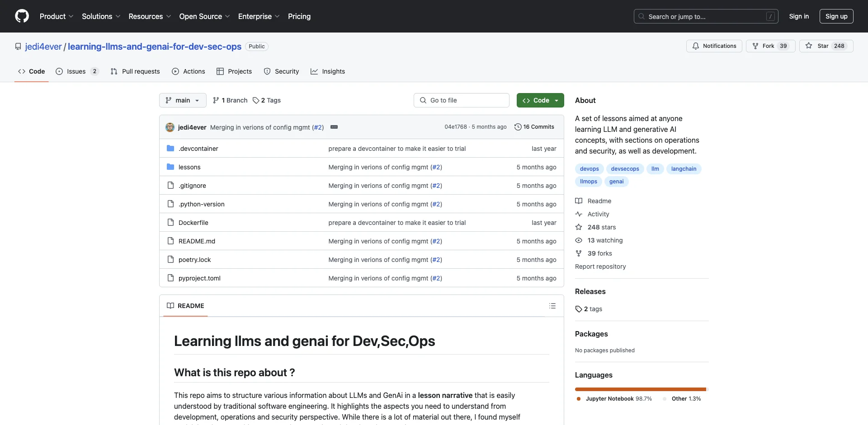Expand the Solutions menu
Screen dimensions: 868x425
pos(101,16)
